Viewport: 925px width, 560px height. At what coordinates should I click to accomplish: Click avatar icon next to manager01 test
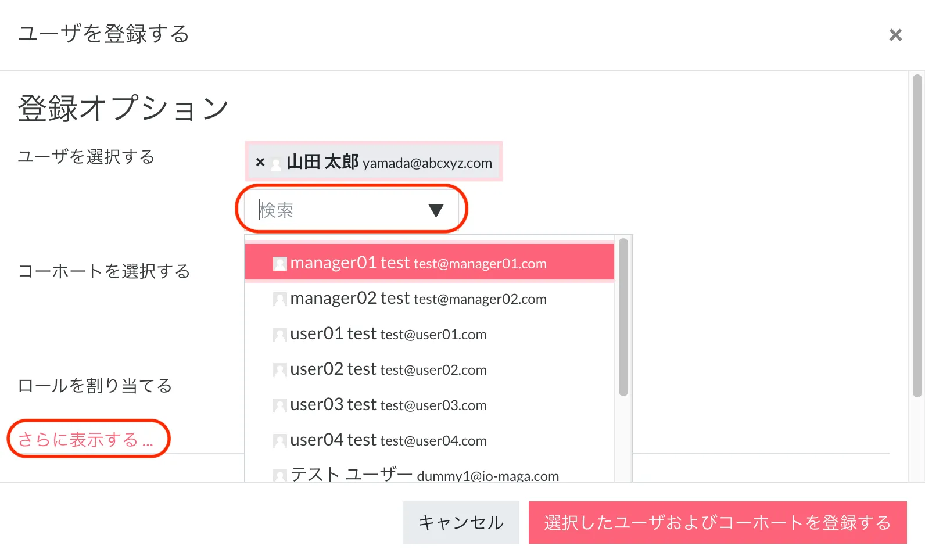(280, 264)
